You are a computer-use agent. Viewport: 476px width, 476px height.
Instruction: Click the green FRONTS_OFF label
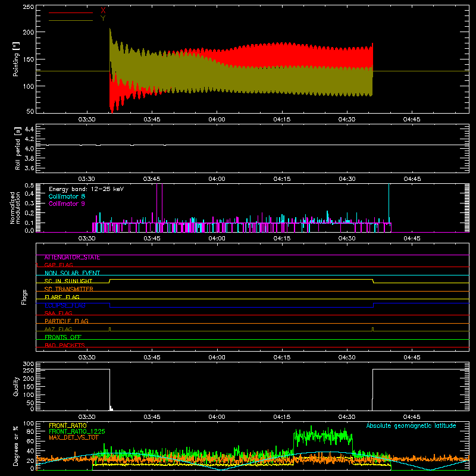pyautogui.click(x=63, y=337)
